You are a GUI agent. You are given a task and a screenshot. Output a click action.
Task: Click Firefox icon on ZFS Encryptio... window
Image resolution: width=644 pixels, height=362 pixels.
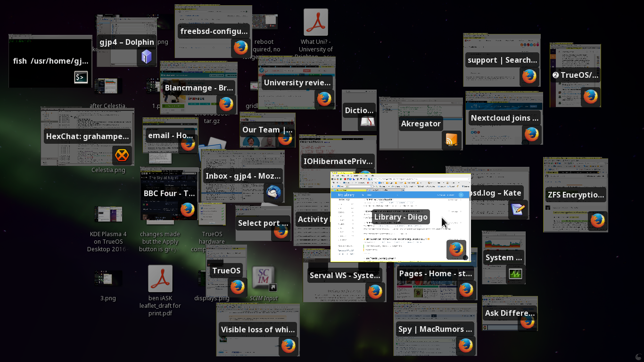pos(598,221)
